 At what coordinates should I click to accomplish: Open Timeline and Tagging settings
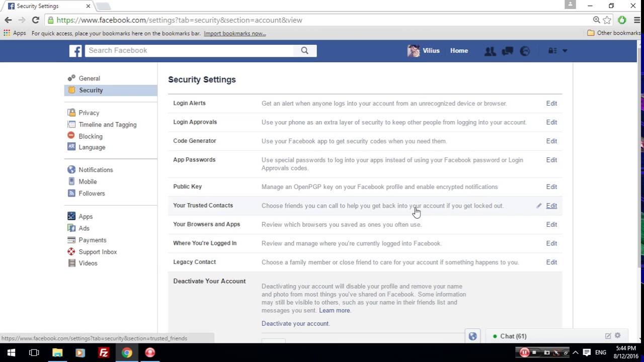[x=107, y=125]
